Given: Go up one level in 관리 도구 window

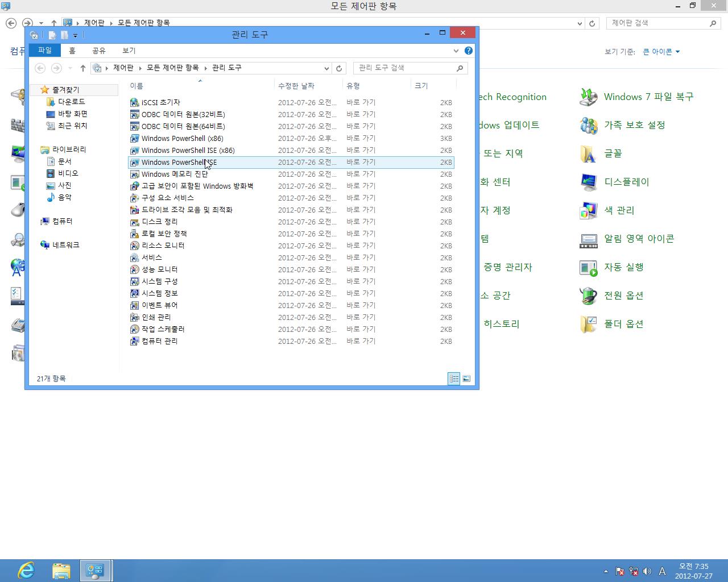Looking at the screenshot, I should (x=83, y=68).
